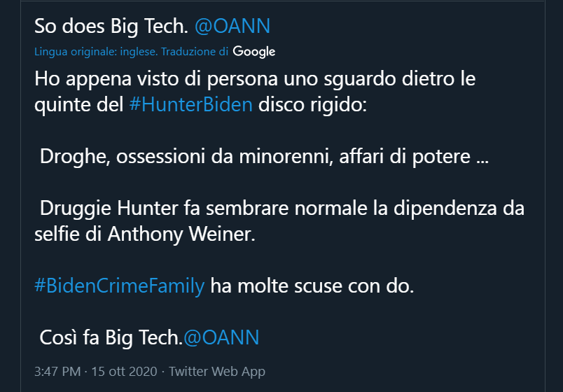The image size is (563, 392).
Task: Click @OANN mention after 'Così fa Big Tech.'
Action: [x=221, y=337]
